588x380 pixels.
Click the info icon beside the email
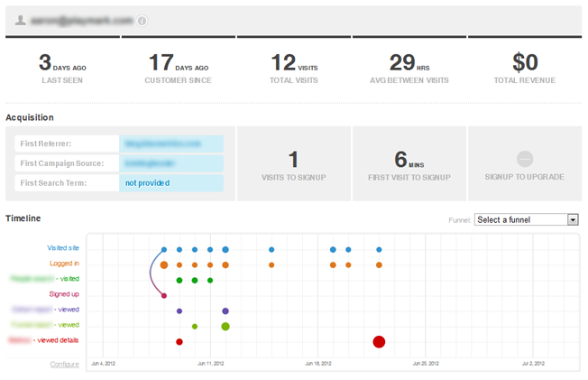tap(142, 21)
